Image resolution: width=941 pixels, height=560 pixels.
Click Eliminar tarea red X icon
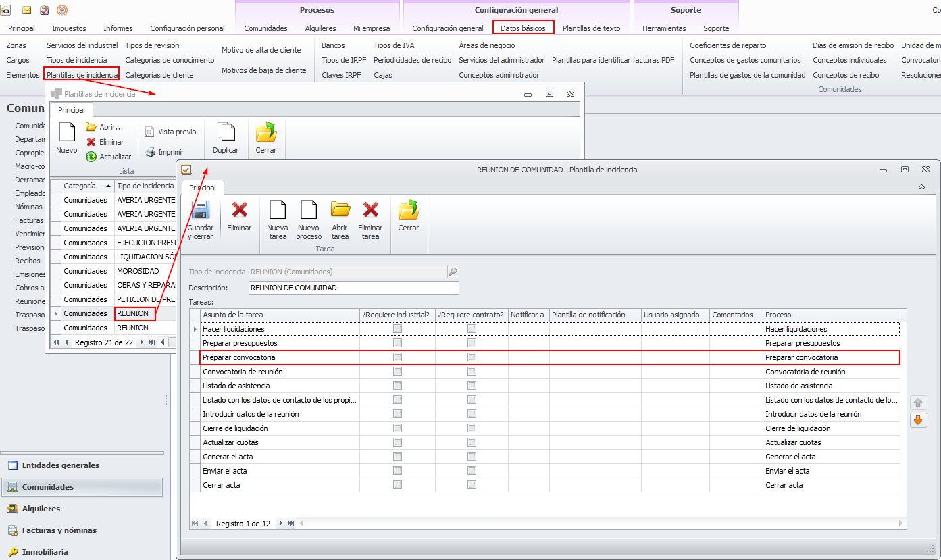pos(370,211)
